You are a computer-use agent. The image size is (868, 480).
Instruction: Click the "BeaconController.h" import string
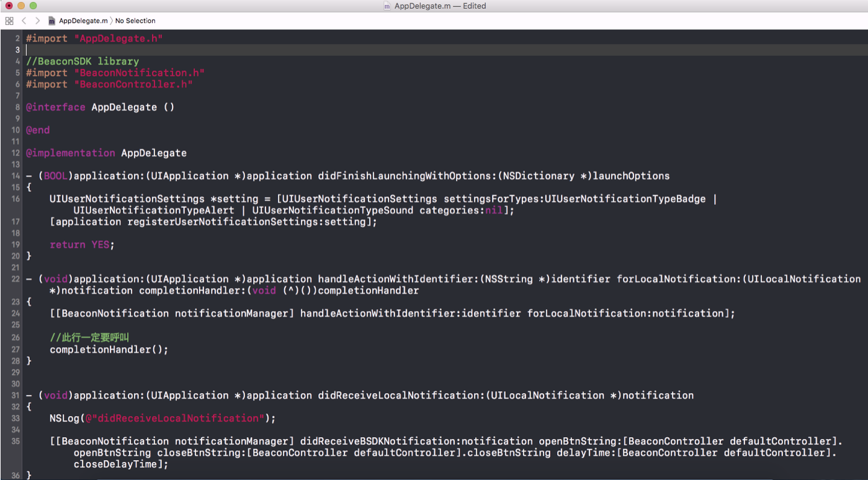(x=133, y=84)
